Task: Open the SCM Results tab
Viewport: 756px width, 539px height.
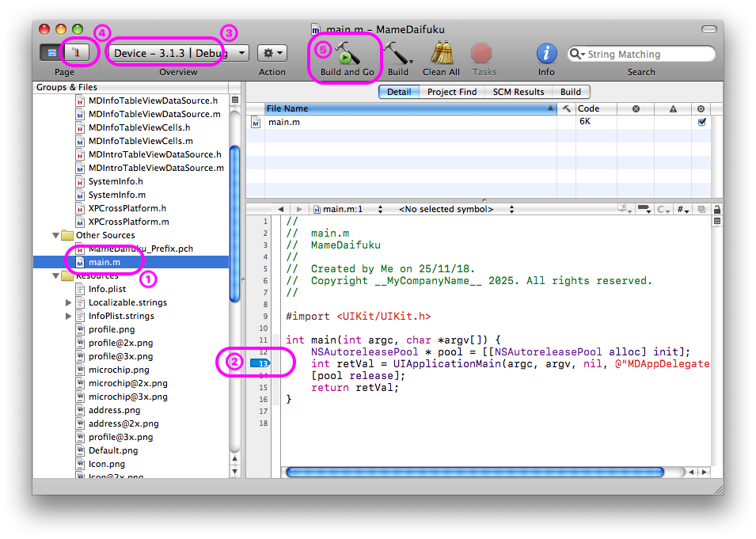Action: tap(518, 92)
